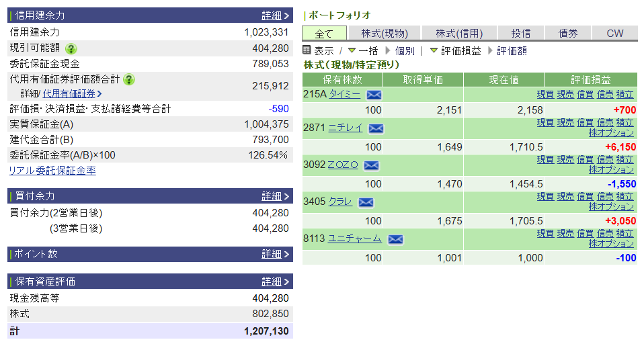Click 委託保証金率 value 126.54%

(268, 155)
